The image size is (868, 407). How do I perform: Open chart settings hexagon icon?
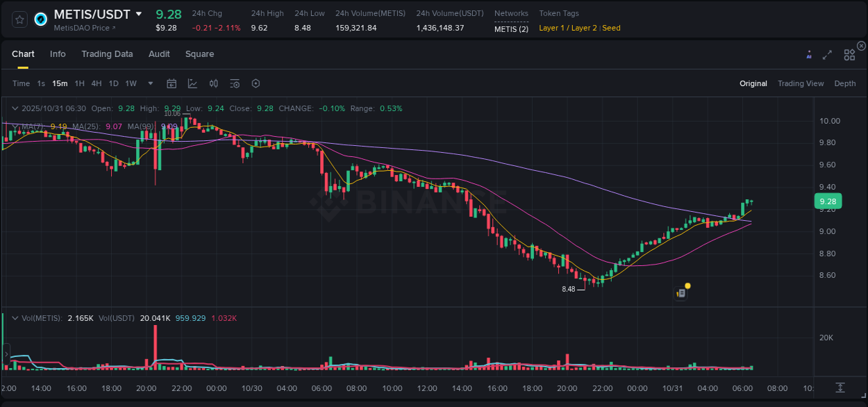[256, 83]
